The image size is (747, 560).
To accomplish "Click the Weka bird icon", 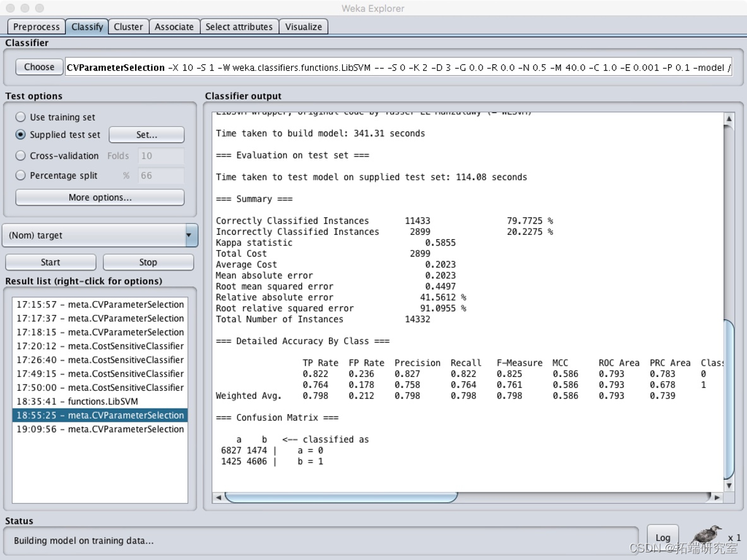I will [x=707, y=534].
